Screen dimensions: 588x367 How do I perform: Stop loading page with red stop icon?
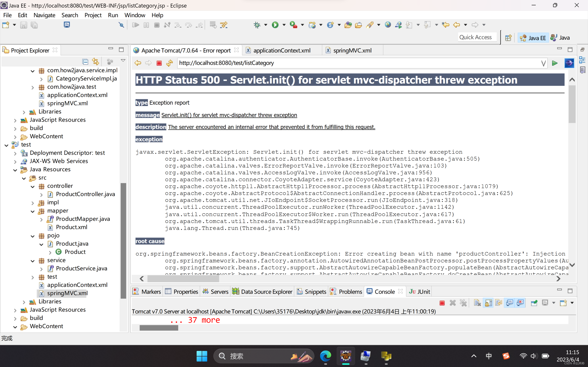159,63
